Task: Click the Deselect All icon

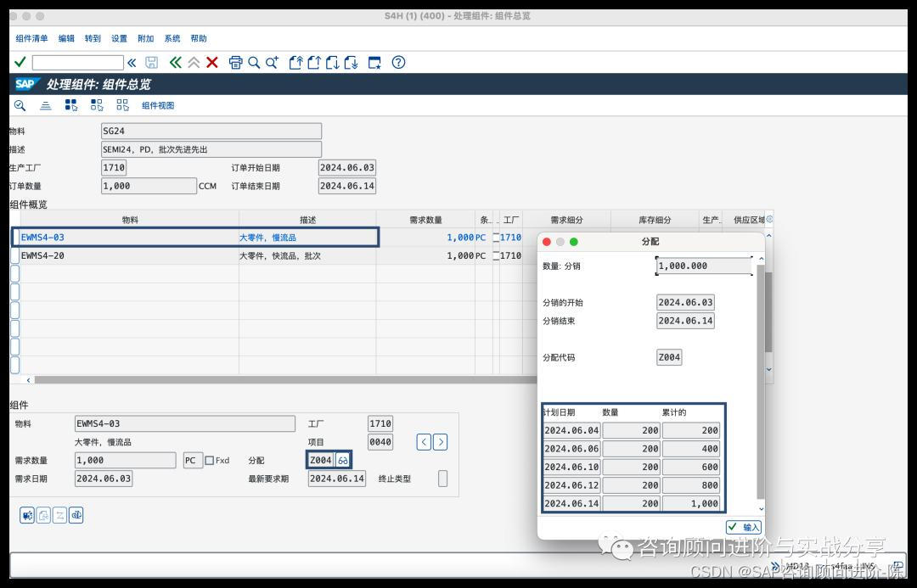Action: point(122,105)
